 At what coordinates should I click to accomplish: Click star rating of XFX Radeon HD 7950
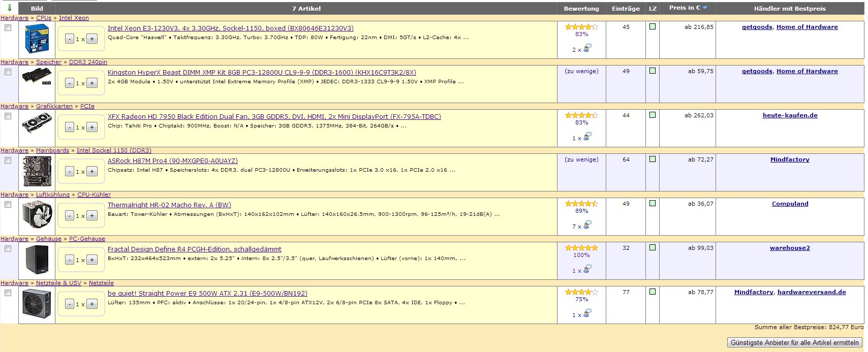point(581,115)
